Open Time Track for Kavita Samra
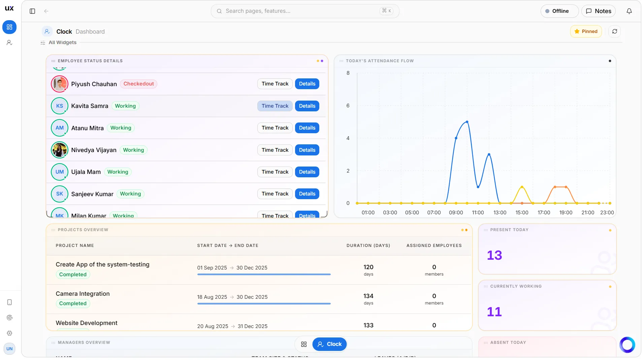 [x=275, y=106]
